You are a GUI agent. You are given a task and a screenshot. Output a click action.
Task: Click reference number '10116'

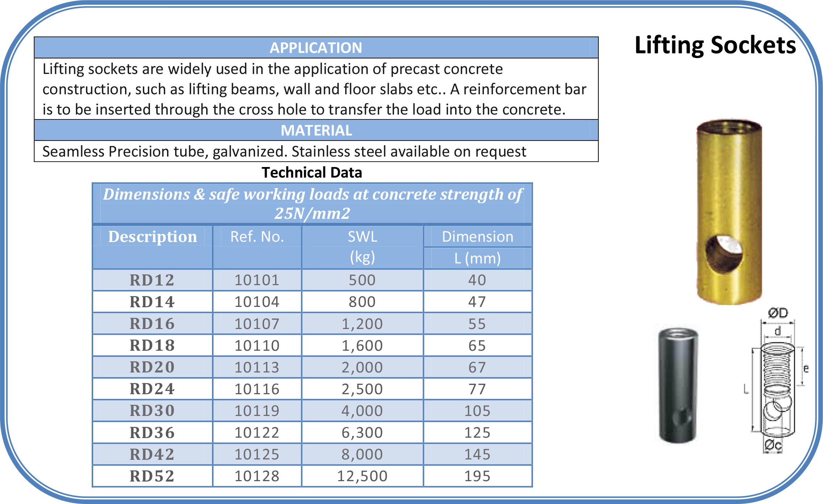point(257,389)
